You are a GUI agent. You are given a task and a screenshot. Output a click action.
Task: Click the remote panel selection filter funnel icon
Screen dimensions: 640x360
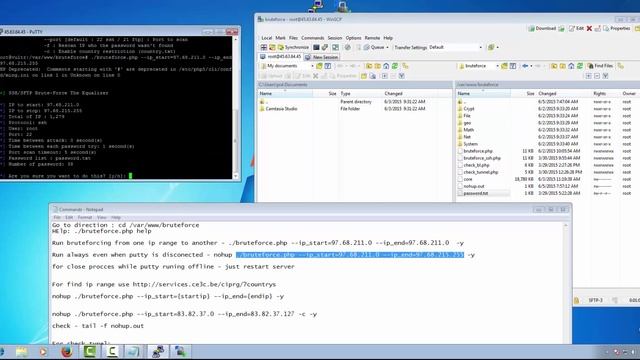tap(606, 76)
